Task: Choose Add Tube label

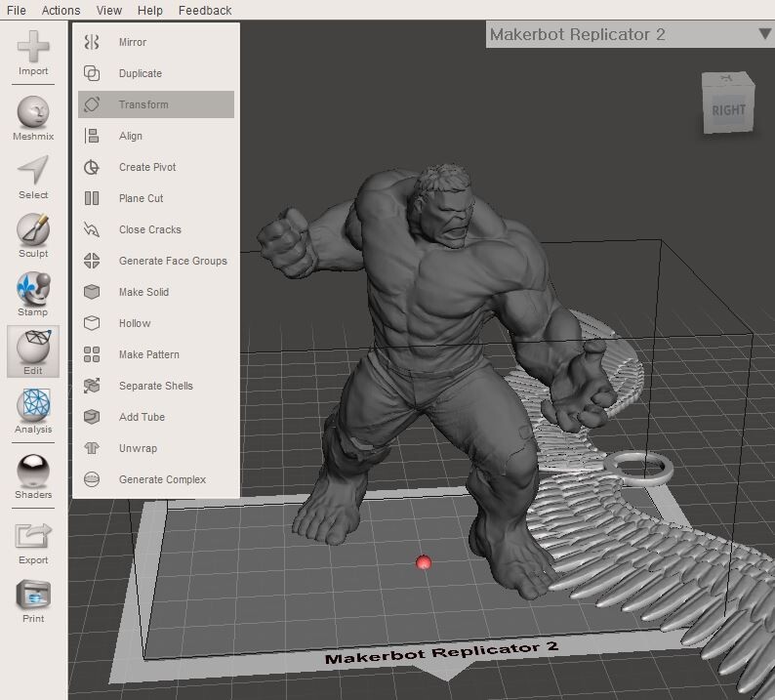Action: (142, 417)
